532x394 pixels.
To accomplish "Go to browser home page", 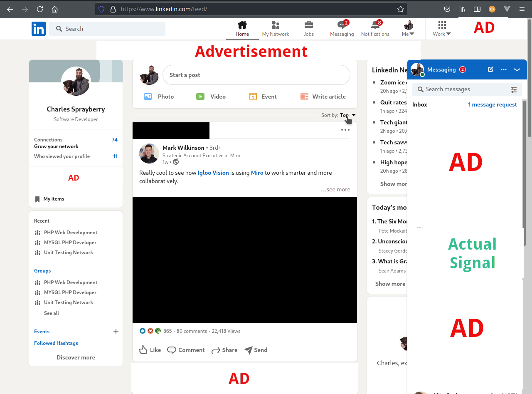I will (54, 9).
